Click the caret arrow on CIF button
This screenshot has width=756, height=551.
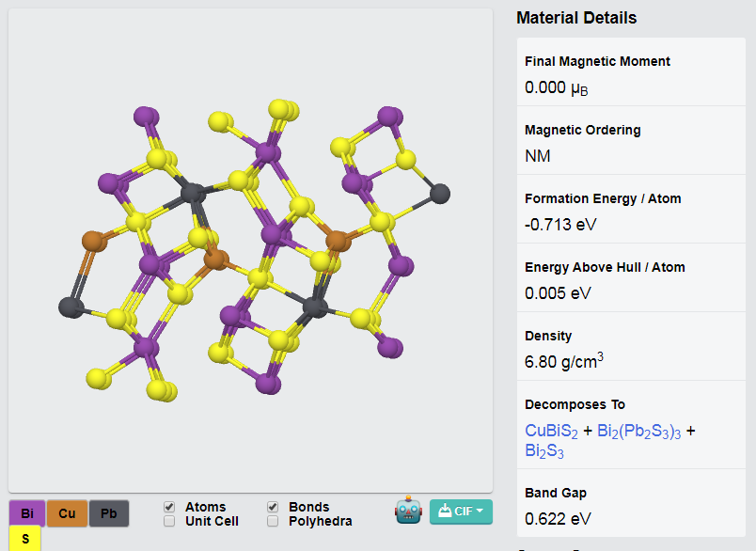point(480,511)
